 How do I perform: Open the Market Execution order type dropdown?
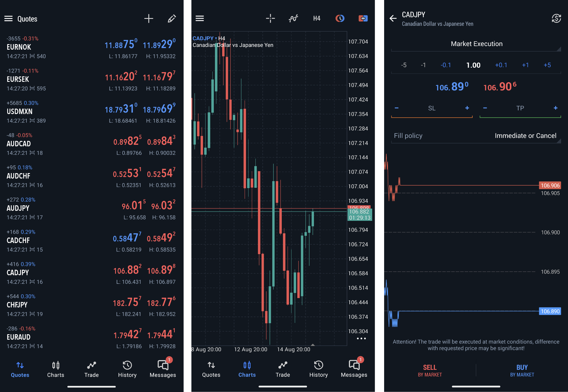pyautogui.click(x=476, y=44)
